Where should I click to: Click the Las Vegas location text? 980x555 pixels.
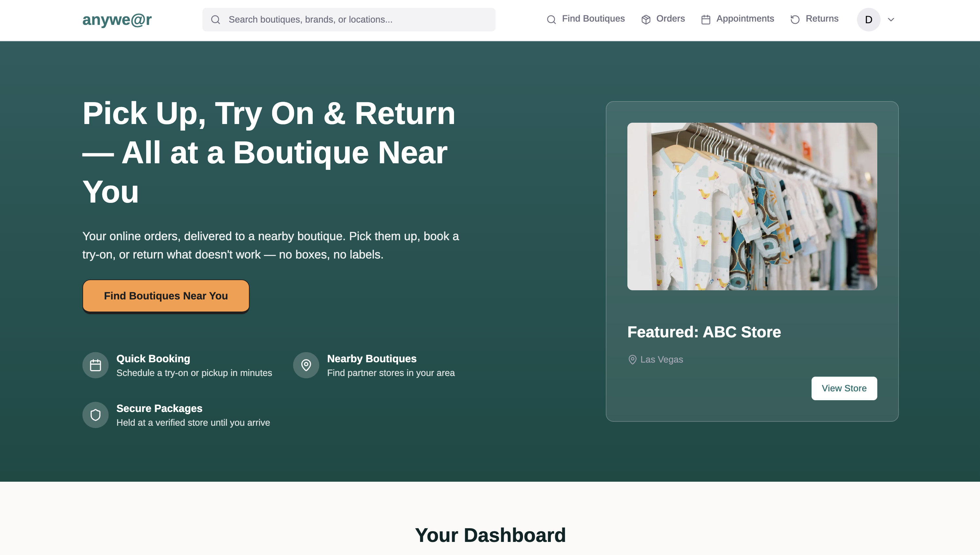[x=661, y=359]
